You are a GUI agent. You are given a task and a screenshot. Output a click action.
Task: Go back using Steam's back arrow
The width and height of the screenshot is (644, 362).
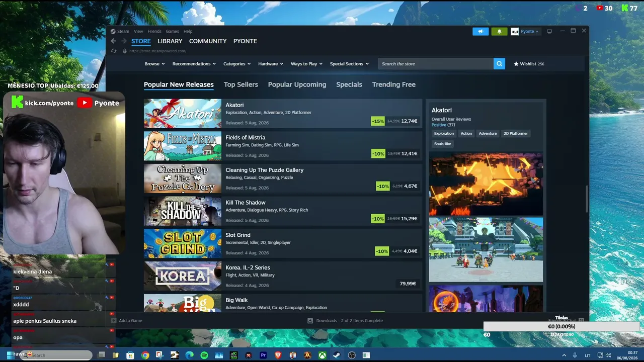click(x=113, y=41)
